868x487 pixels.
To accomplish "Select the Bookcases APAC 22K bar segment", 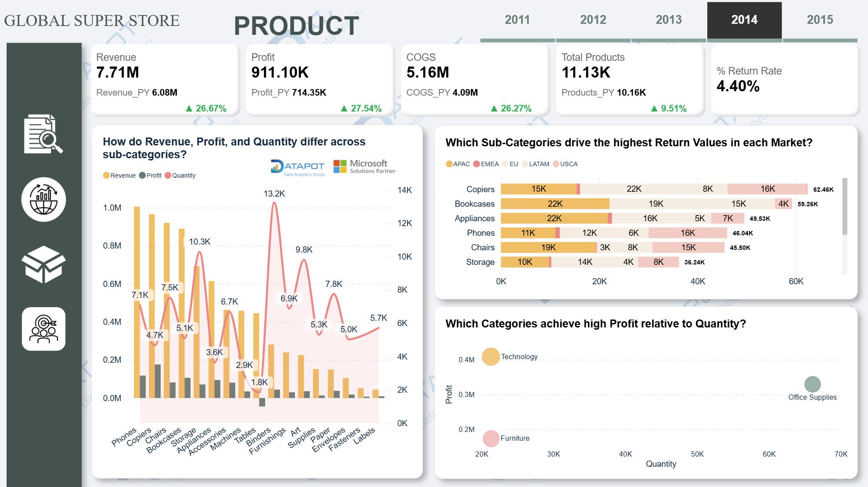I will (555, 204).
